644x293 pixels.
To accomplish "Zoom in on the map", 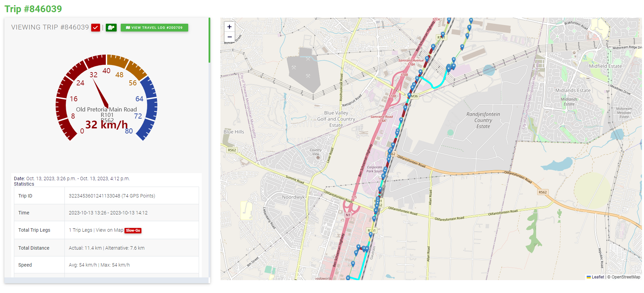I will (230, 27).
